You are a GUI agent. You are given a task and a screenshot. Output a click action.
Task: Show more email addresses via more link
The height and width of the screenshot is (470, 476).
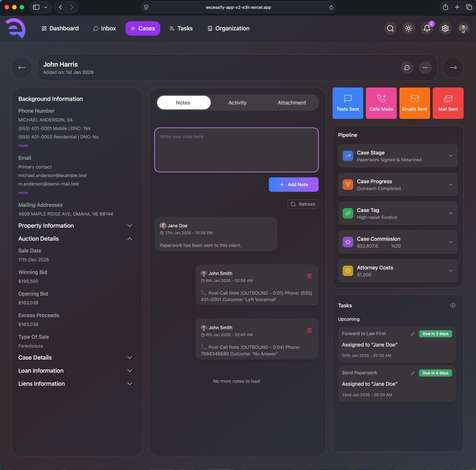(x=23, y=192)
